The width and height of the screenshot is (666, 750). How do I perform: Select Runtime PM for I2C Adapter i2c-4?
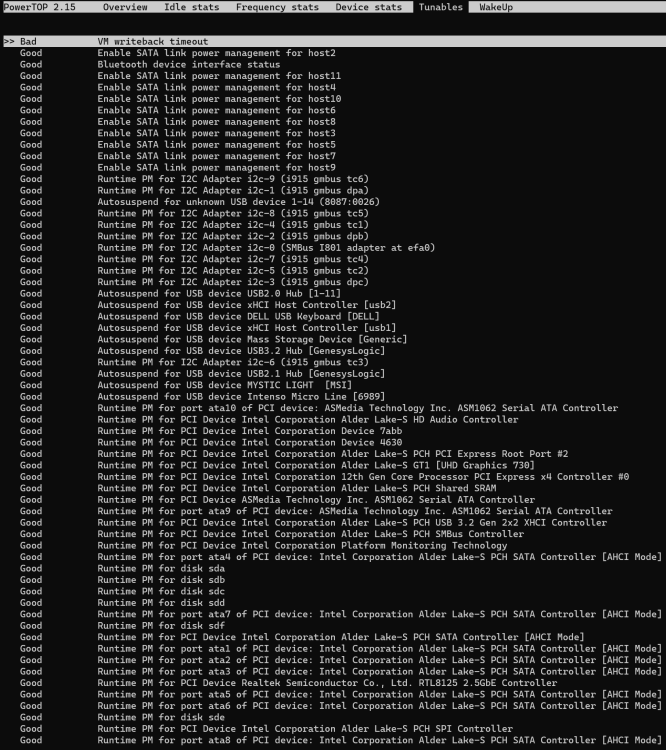pos(194,225)
